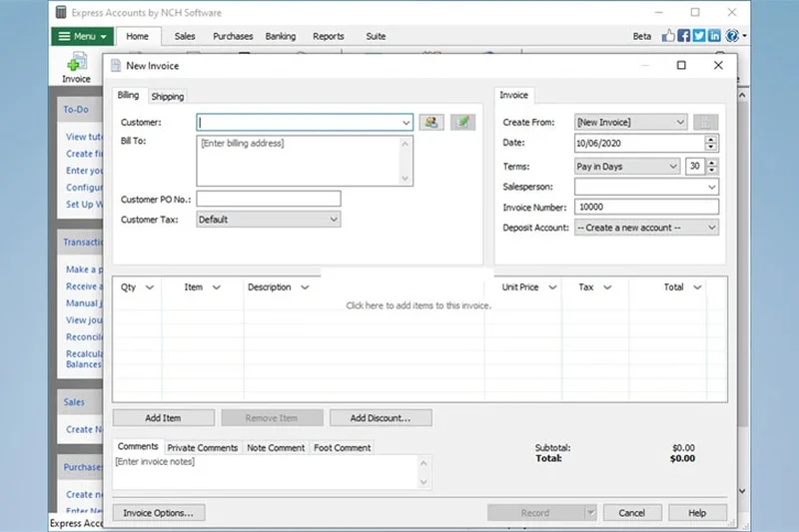Open the Sales tab
Viewport: 799px width, 532px height.
click(185, 36)
